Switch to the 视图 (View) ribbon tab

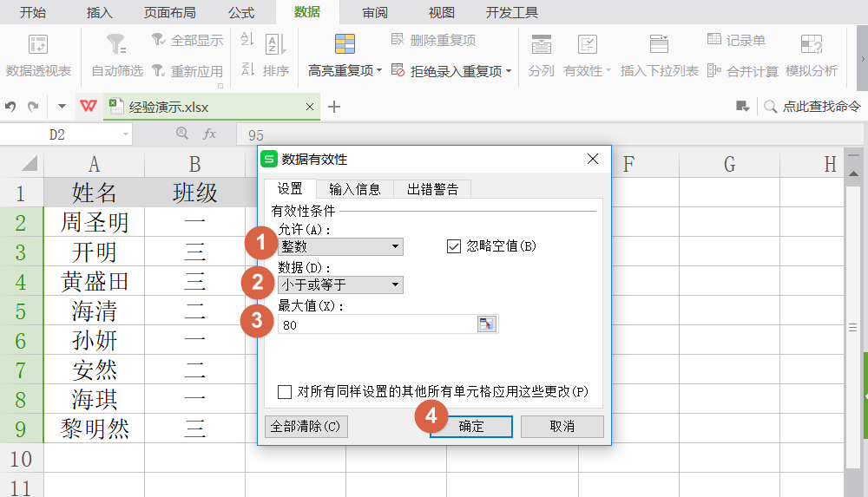pyautogui.click(x=441, y=12)
